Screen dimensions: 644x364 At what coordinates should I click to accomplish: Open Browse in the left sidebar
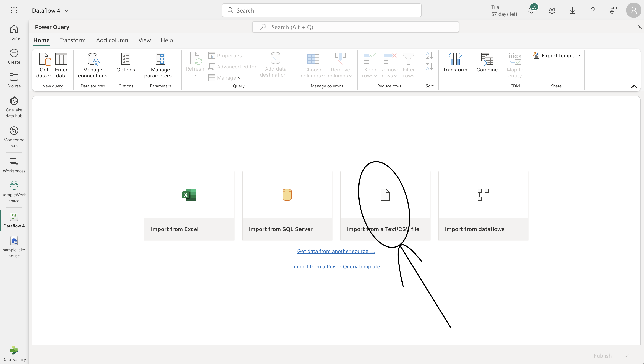14,80
